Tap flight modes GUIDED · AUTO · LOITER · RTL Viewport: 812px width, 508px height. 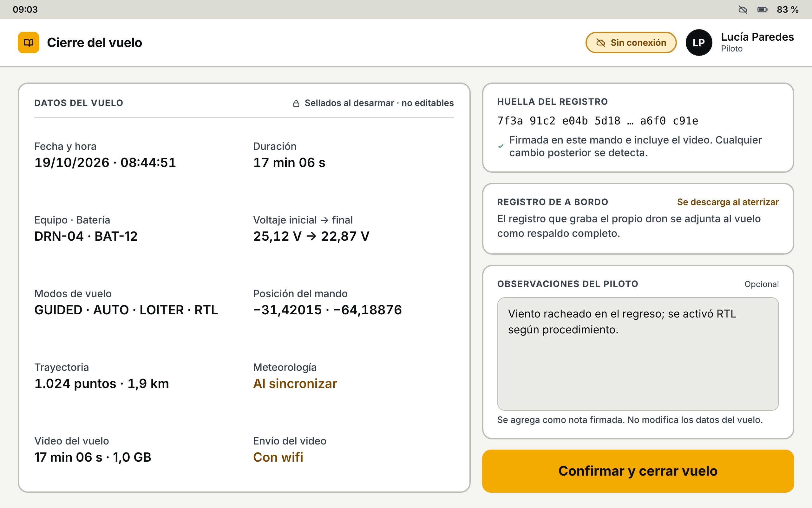126,310
